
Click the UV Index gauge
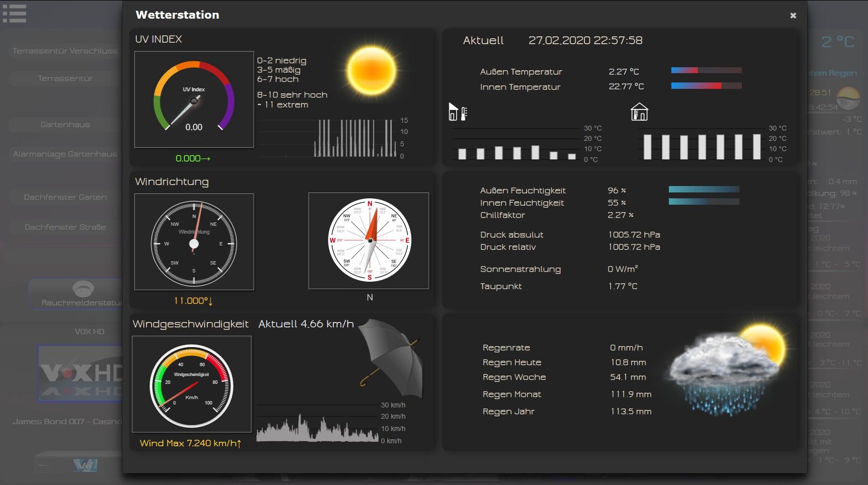[194, 99]
